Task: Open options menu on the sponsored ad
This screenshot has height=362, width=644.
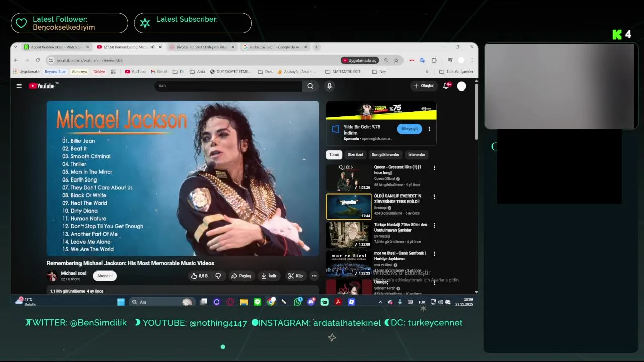Action: click(x=429, y=129)
